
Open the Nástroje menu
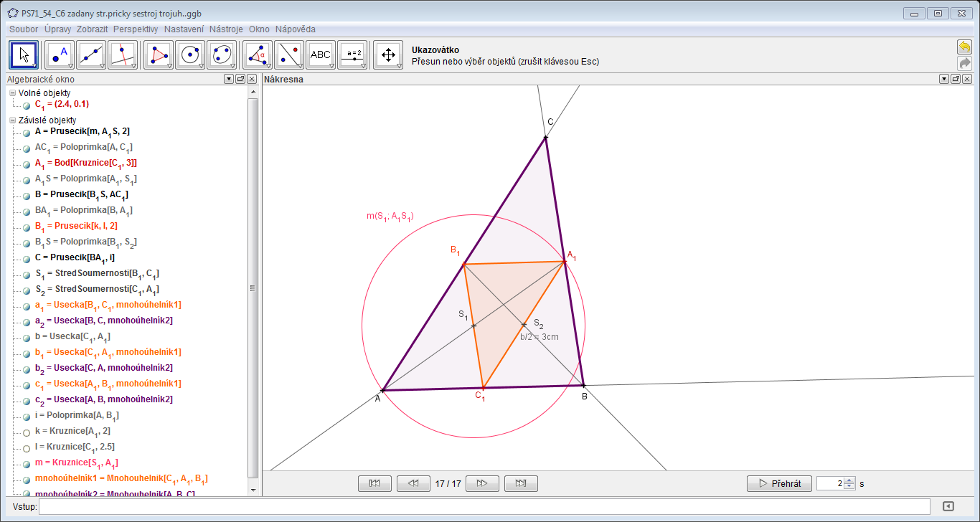click(226, 29)
